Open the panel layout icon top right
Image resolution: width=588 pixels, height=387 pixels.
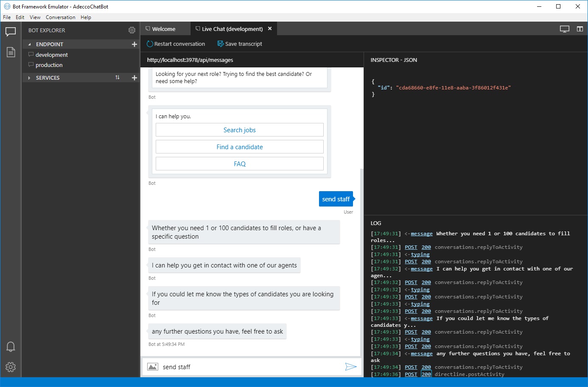(x=580, y=28)
